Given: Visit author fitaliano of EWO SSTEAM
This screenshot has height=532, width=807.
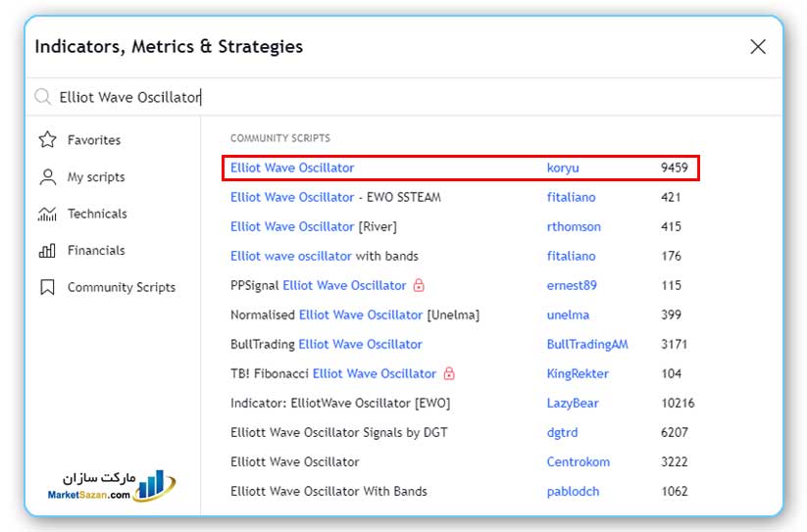Looking at the screenshot, I should [x=571, y=197].
